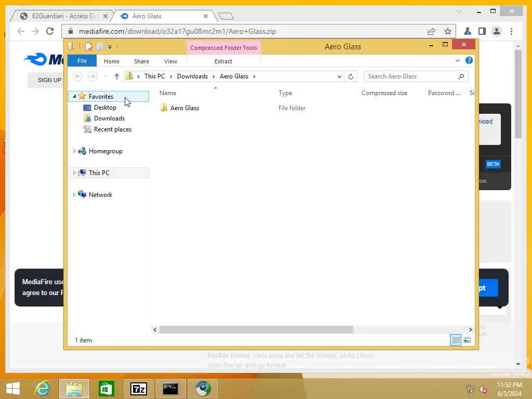Image resolution: width=532 pixels, height=399 pixels.
Task: Click Aero Glass in address breadcrumb
Action: pos(234,76)
